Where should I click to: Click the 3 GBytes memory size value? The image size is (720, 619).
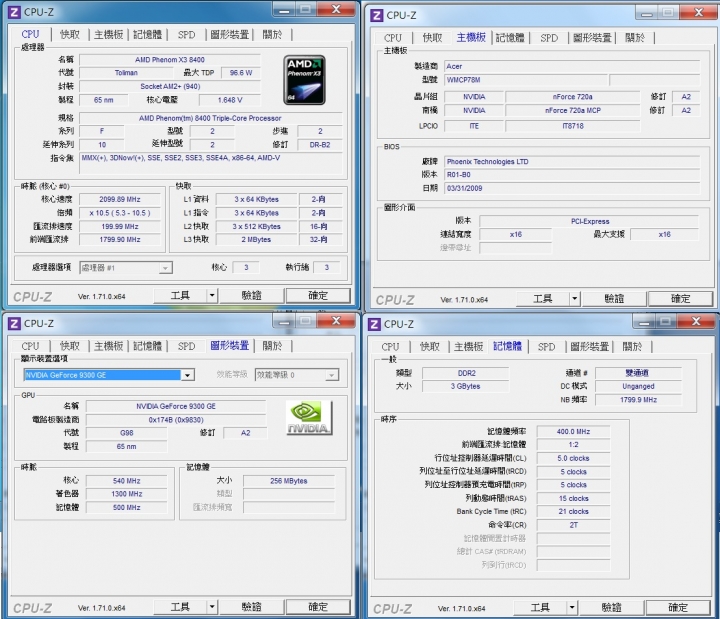pyautogui.click(x=466, y=387)
